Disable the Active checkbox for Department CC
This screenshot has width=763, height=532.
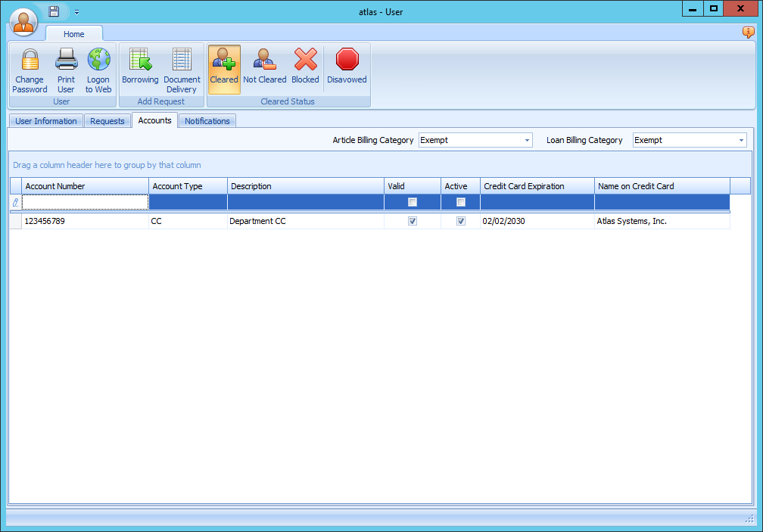click(x=460, y=221)
